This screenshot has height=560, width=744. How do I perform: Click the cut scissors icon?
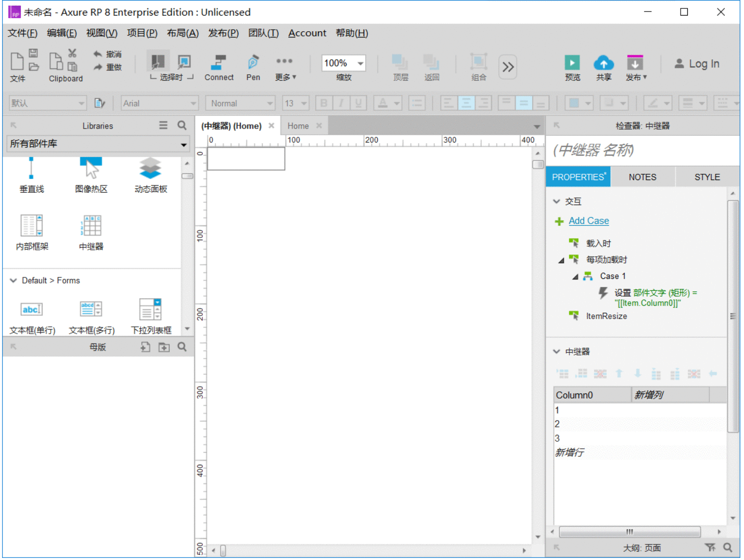point(72,53)
